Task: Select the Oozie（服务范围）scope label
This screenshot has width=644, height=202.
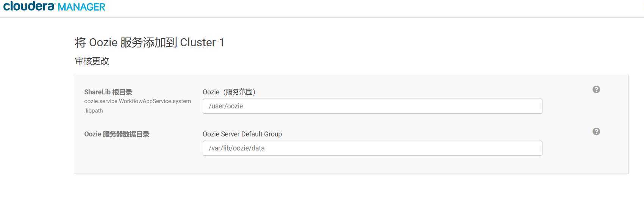Action: 229,92
